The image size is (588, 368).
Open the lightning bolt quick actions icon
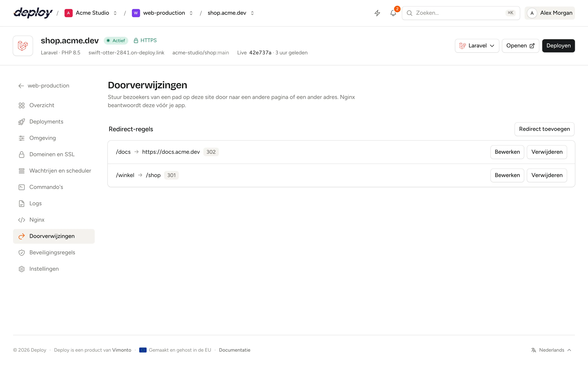(377, 13)
